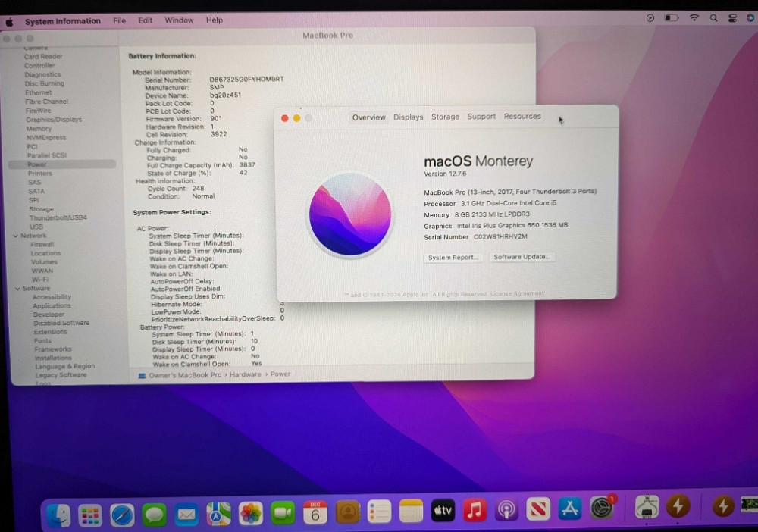Collapse the Software section in the sidebar

pyautogui.click(x=17, y=288)
